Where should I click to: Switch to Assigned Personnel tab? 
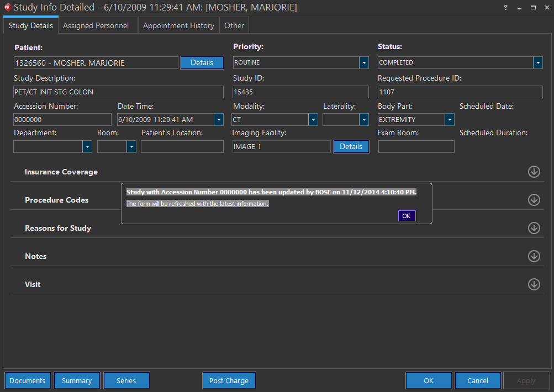[x=96, y=25]
